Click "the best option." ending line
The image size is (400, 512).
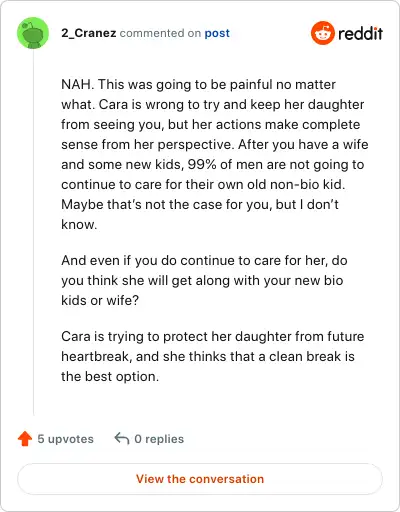(110, 376)
